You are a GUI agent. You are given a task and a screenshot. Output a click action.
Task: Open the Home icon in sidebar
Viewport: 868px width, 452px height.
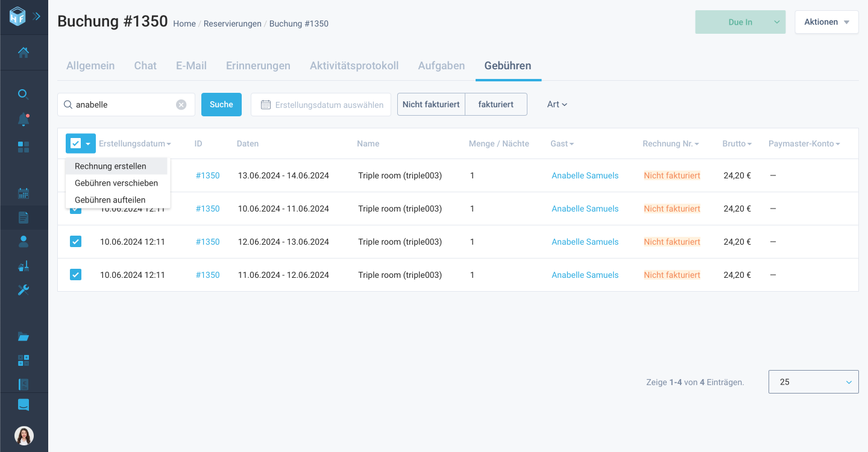24,53
